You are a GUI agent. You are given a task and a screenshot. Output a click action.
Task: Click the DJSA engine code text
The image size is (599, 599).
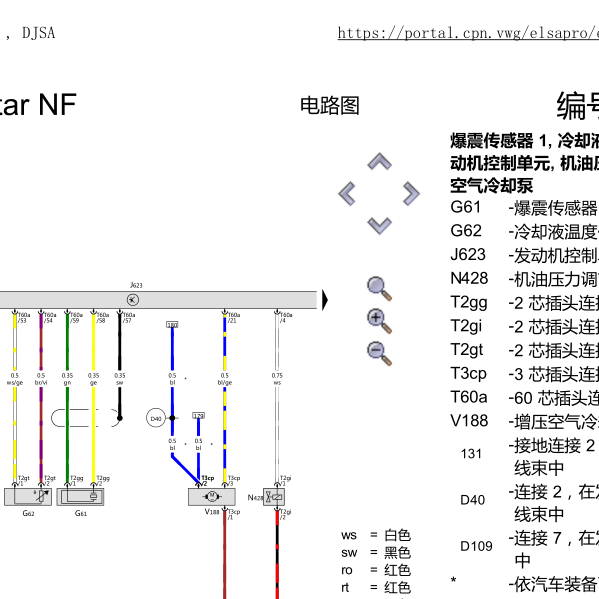point(39,33)
